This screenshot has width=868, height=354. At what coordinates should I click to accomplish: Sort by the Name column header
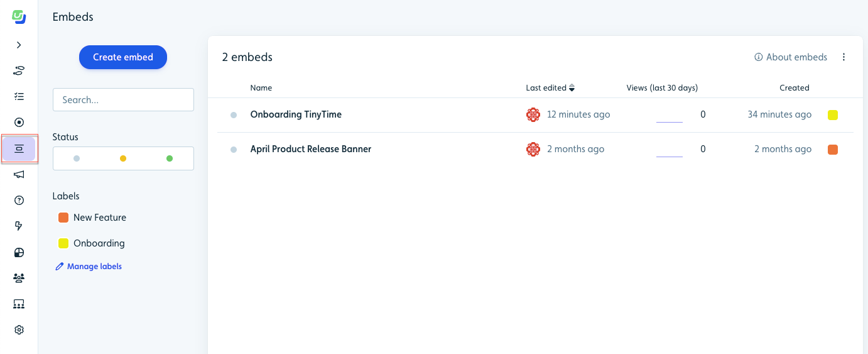[261, 88]
